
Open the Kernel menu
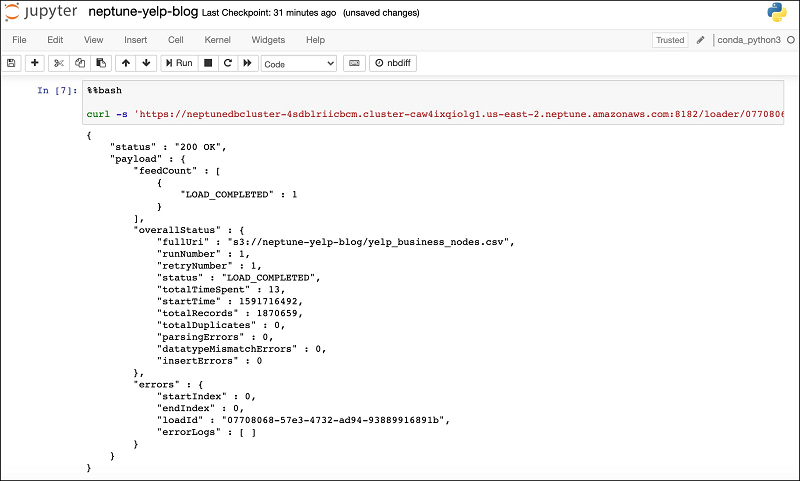tap(217, 40)
